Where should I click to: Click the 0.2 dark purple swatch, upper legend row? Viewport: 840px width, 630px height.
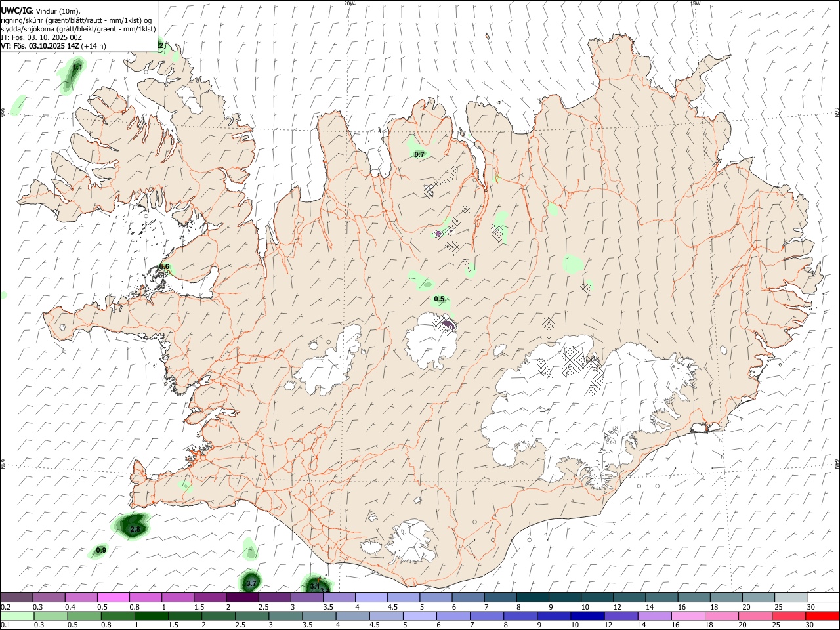[x=16, y=597]
